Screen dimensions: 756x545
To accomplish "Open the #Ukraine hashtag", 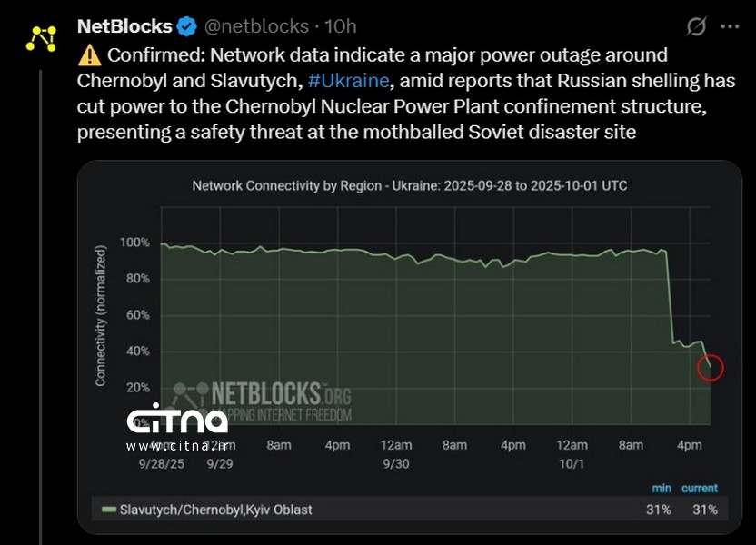I will click(x=349, y=82).
